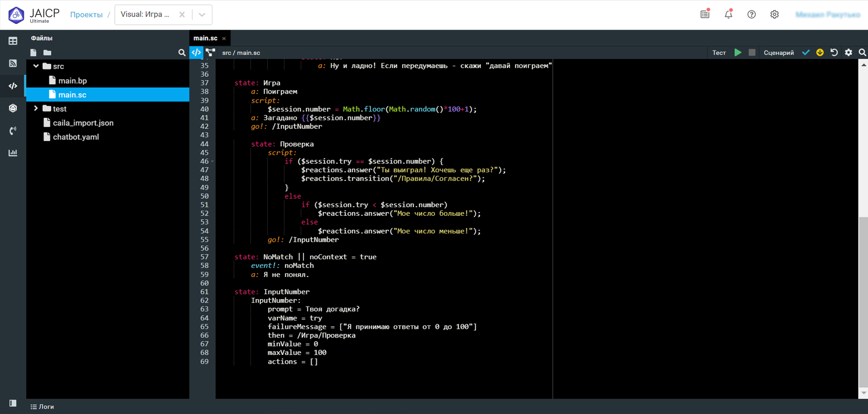Run test with green play button
The width and height of the screenshot is (868, 414).
pyautogui.click(x=738, y=52)
